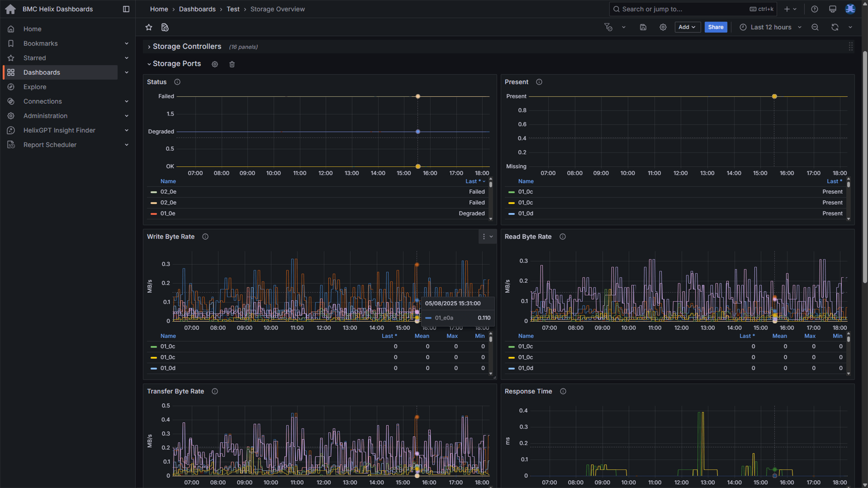Toggle sidebar dock menu icon
The width and height of the screenshot is (868, 488).
tap(126, 9)
